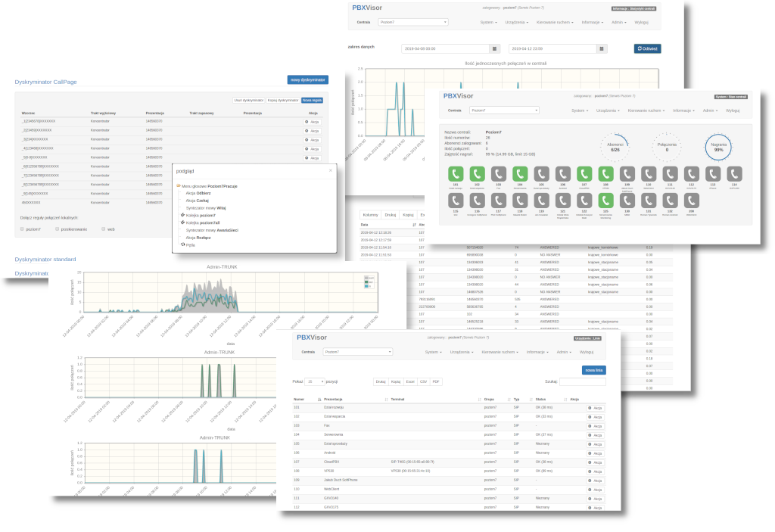This screenshot has width=775, height=532.
Task: Click the Nowa reguła button
Action: pyautogui.click(x=312, y=101)
